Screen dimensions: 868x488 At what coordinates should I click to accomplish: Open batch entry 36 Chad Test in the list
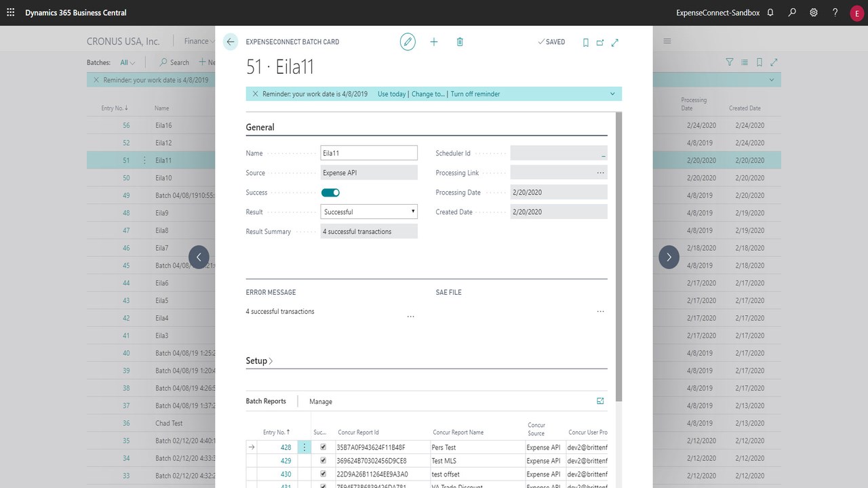click(126, 424)
